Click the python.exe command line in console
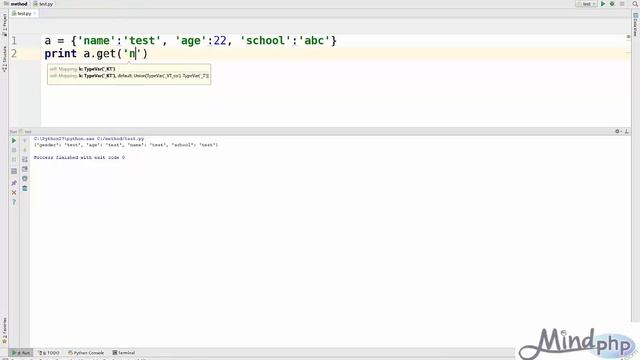This screenshot has width=640, height=360. pos(89,139)
